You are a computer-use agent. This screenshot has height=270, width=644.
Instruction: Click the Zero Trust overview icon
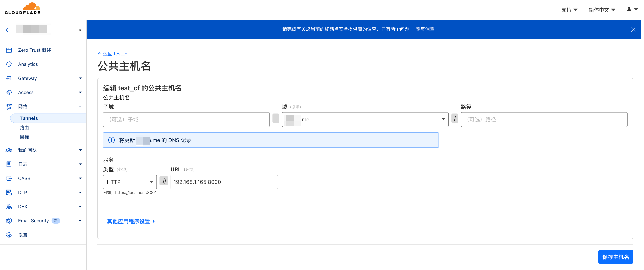click(9, 50)
